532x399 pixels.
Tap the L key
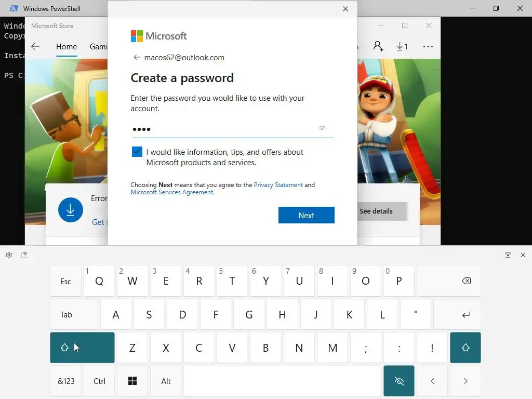[x=382, y=314]
